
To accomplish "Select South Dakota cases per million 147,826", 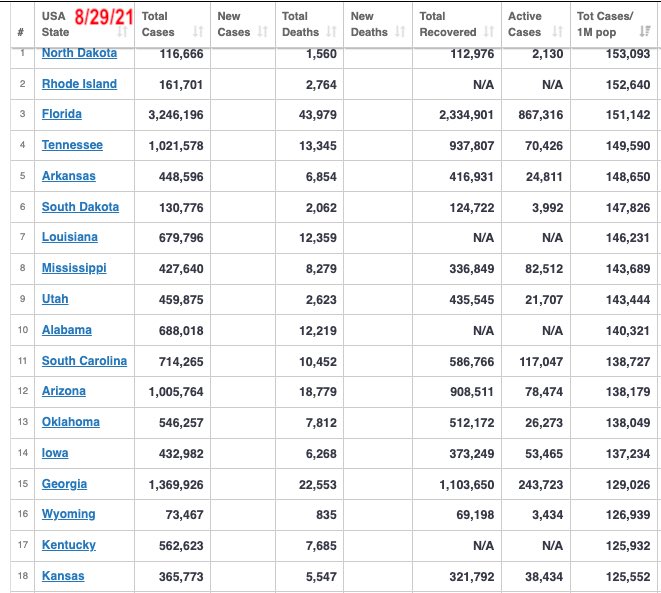I will (628, 208).
